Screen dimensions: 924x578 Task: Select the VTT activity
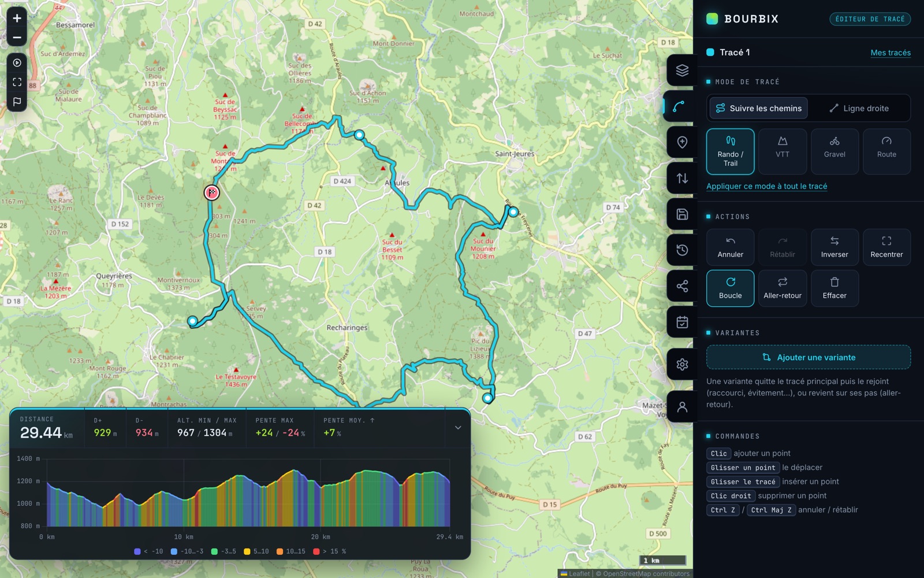(782, 151)
